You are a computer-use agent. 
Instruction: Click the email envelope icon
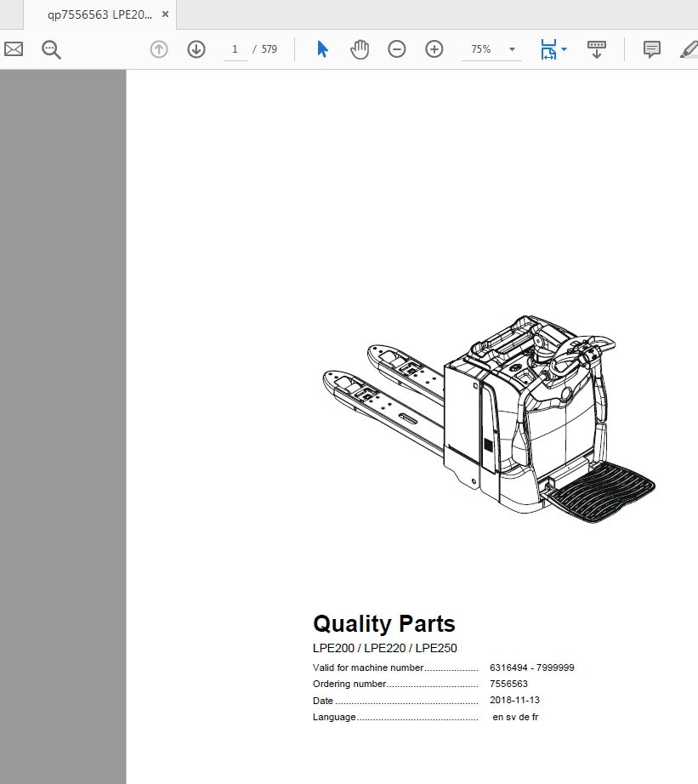pos(14,49)
